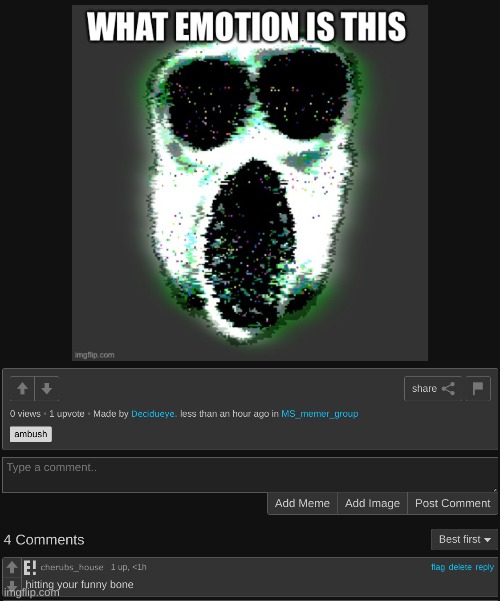Viewport: 500px width, 601px height.
Task: Open the MS_memer_group stream link
Action: (x=320, y=414)
